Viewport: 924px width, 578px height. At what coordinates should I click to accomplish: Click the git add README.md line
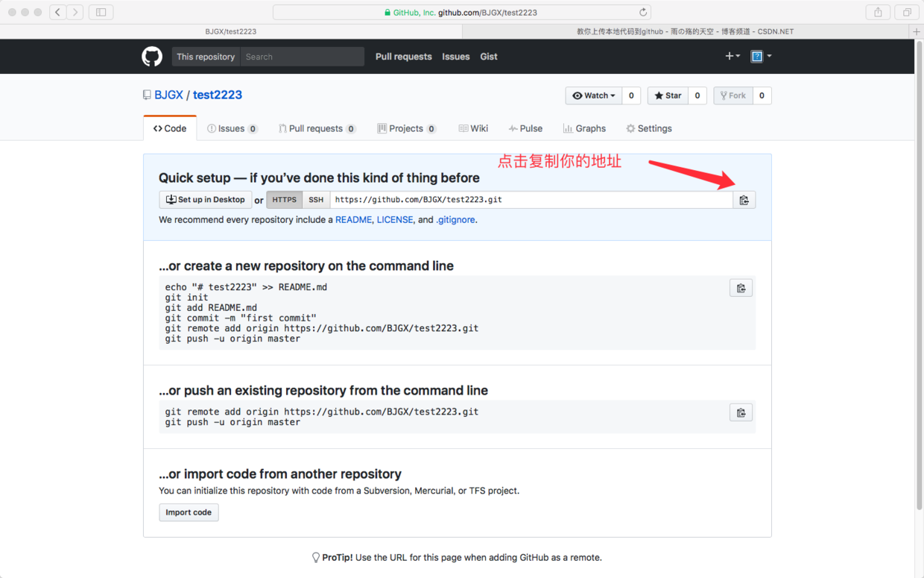click(x=211, y=307)
